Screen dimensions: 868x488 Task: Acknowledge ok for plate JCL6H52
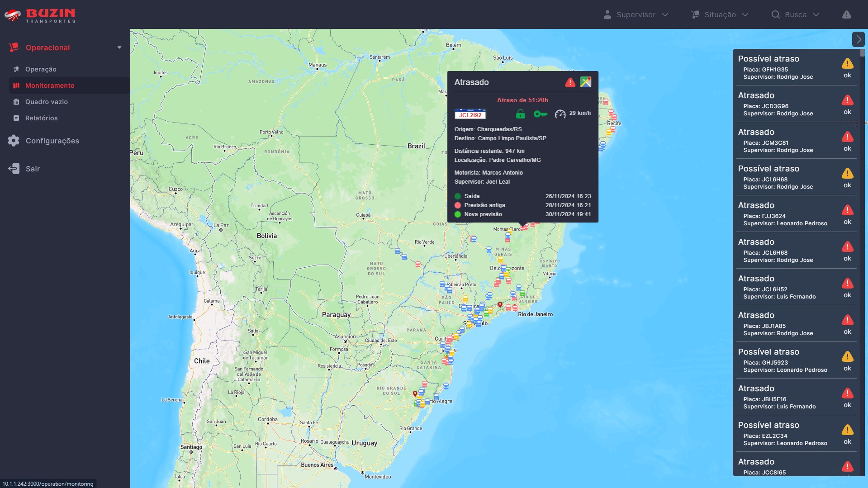point(848,295)
